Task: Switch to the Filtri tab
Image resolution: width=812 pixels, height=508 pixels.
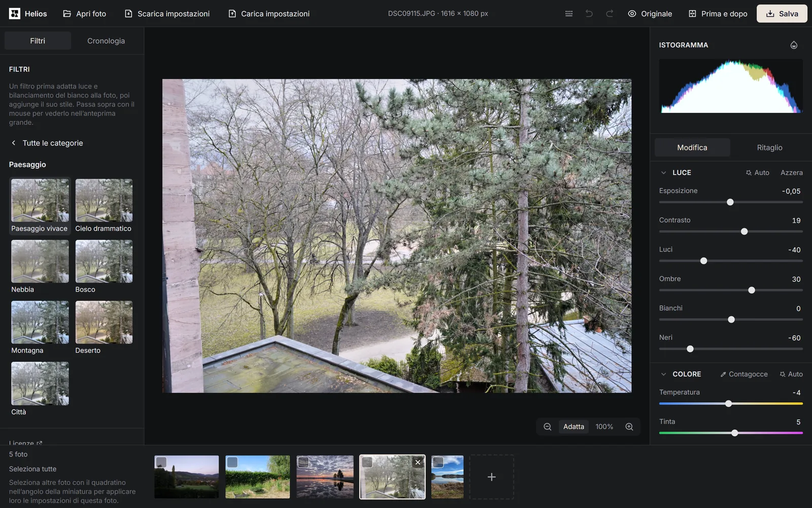Action: (38, 41)
